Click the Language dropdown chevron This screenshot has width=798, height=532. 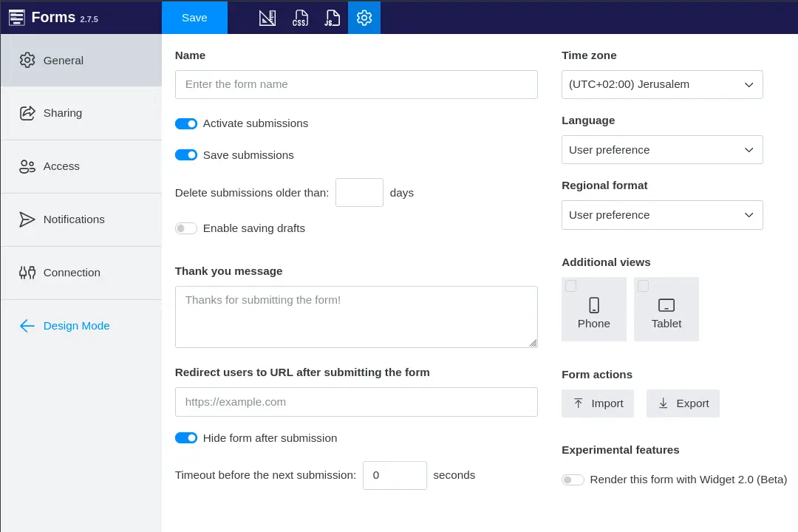748,150
